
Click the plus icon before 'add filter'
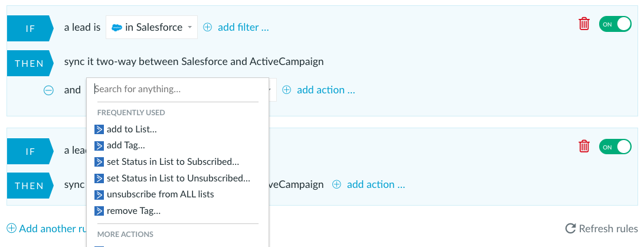click(x=208, y=28)
